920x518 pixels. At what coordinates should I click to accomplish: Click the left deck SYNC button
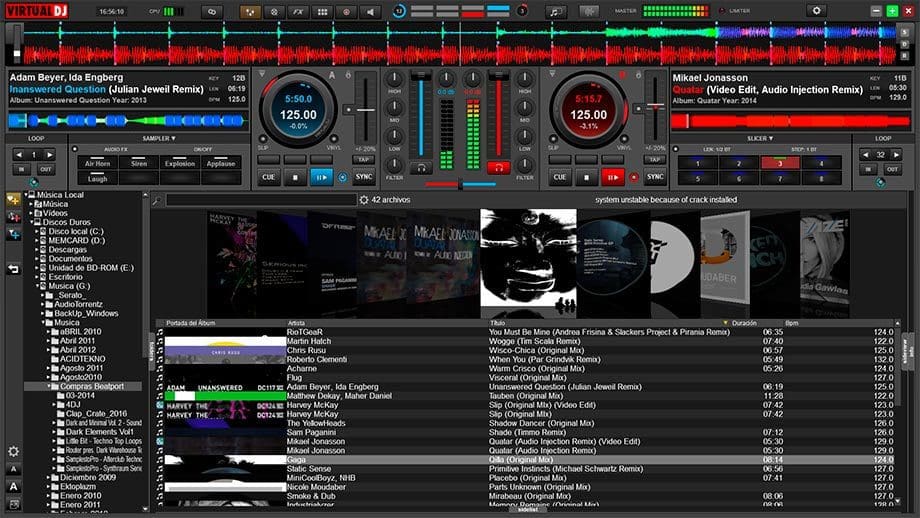pos(364,177)
